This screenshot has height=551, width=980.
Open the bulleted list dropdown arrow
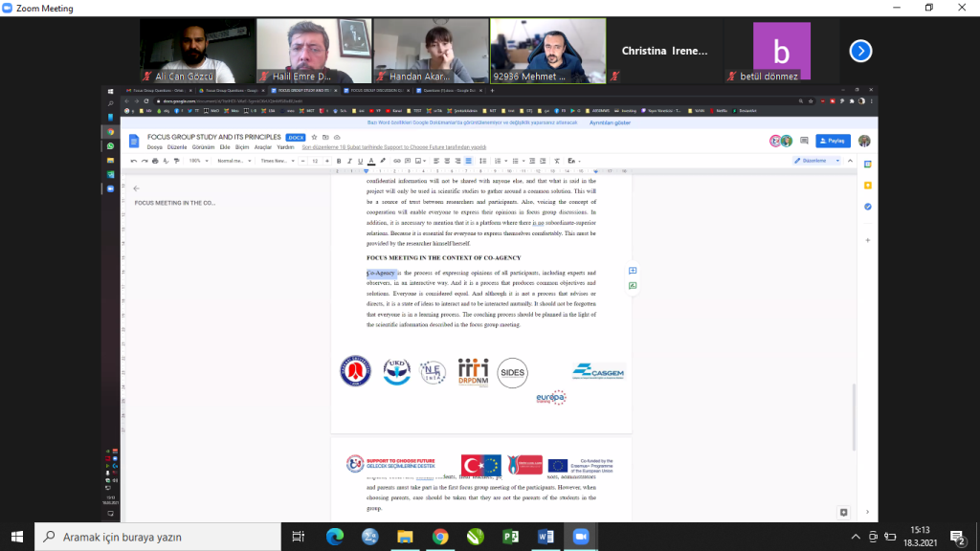523,161
